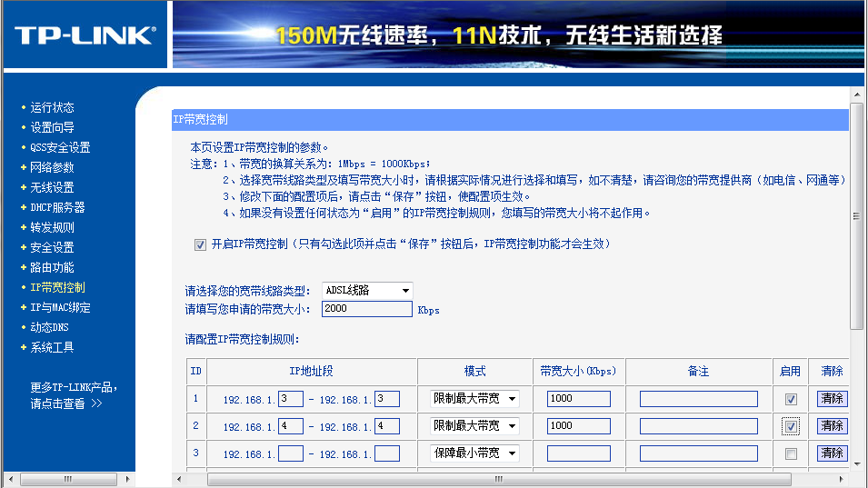Click sidebar horizontal scrollbar right arrow
The height and width of the screenshot is (488, 868).
click(128, 479)
